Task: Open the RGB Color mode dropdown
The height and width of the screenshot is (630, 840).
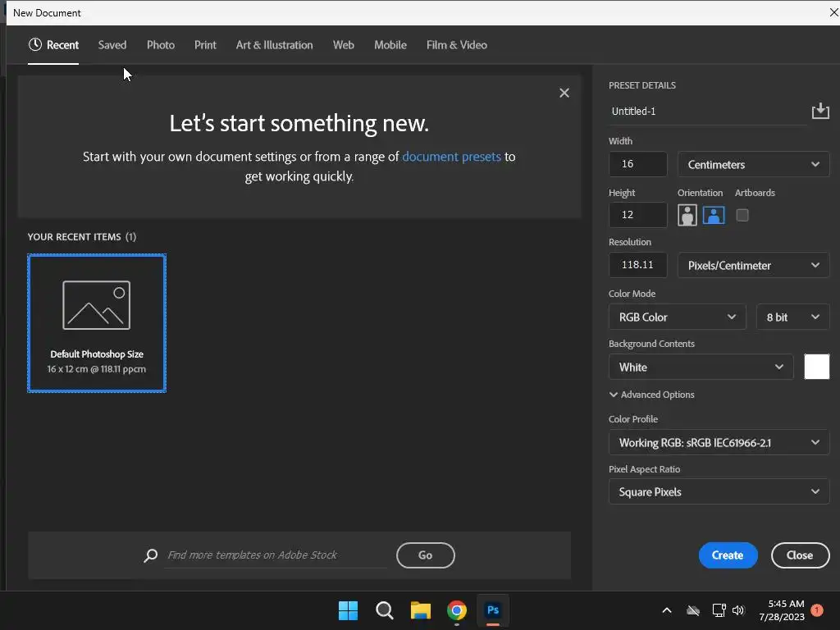Action: [677, 317]
